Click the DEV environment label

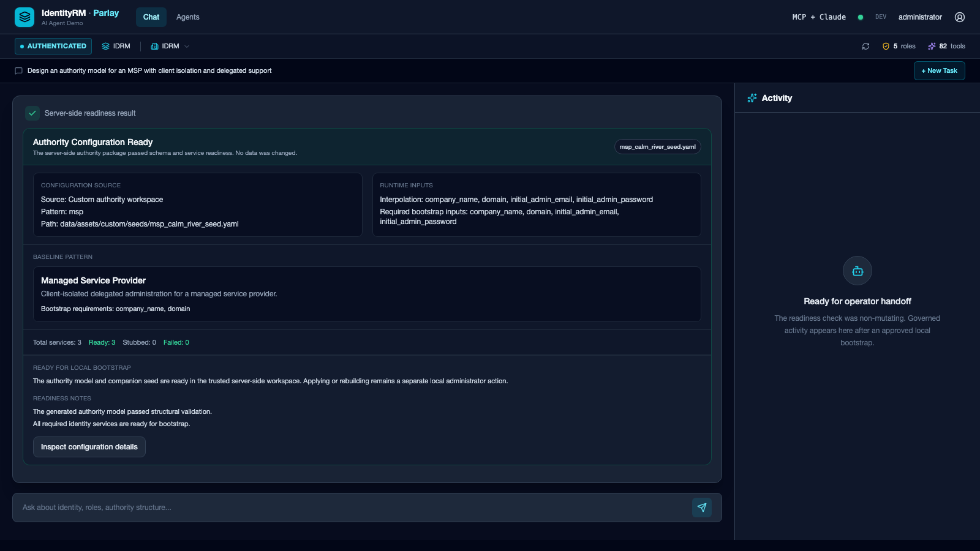point(881,17)
